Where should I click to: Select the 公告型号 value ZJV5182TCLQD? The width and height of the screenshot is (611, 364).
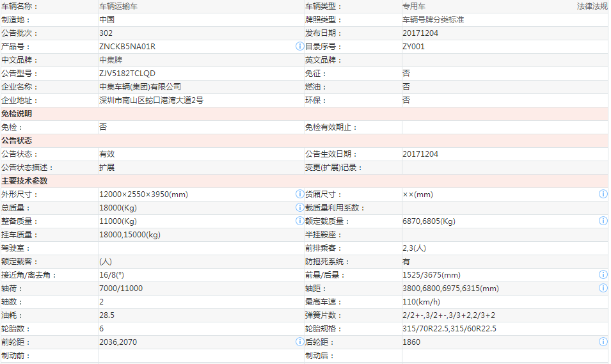[127, 74]
